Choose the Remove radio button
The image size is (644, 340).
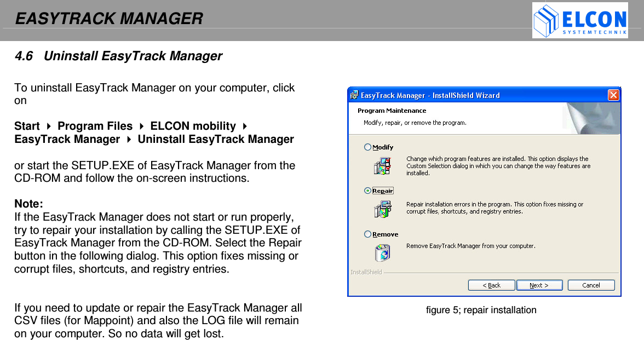pyautogui.click(x=367, y=234)
